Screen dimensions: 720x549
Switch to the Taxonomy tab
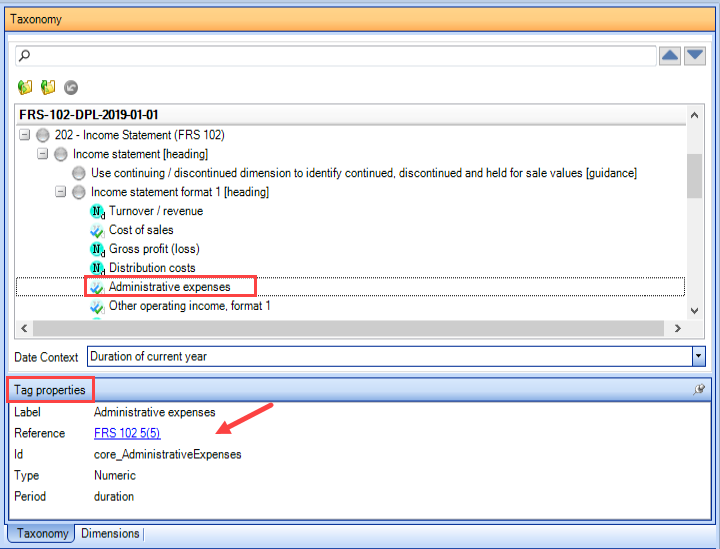click(42, 533)
